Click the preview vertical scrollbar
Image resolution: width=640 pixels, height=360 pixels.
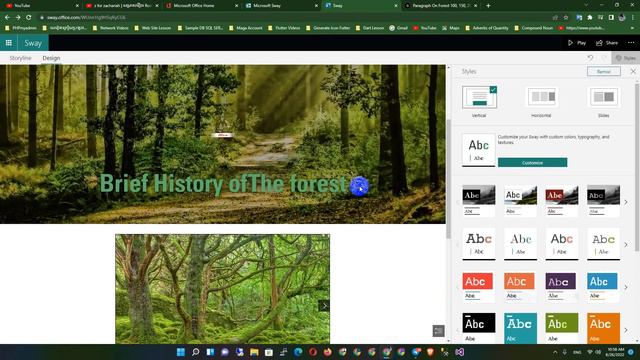click(x=449, y=180)
